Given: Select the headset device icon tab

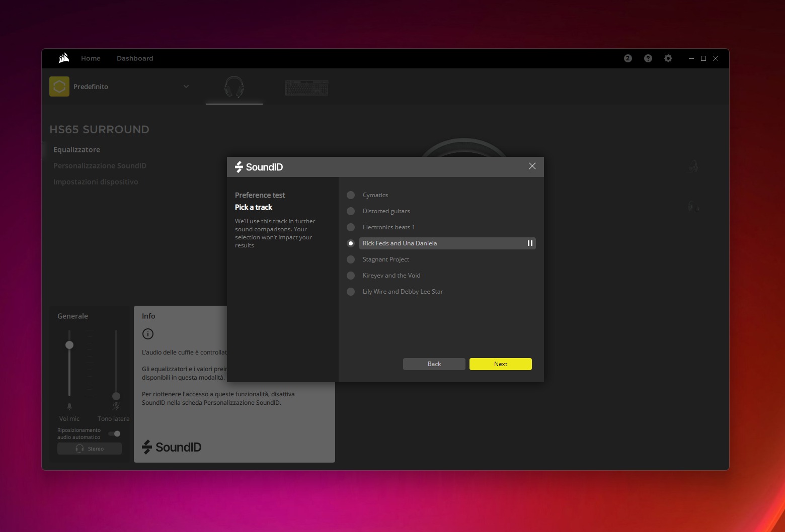Looking at the screenshot, I should [234, 87].
